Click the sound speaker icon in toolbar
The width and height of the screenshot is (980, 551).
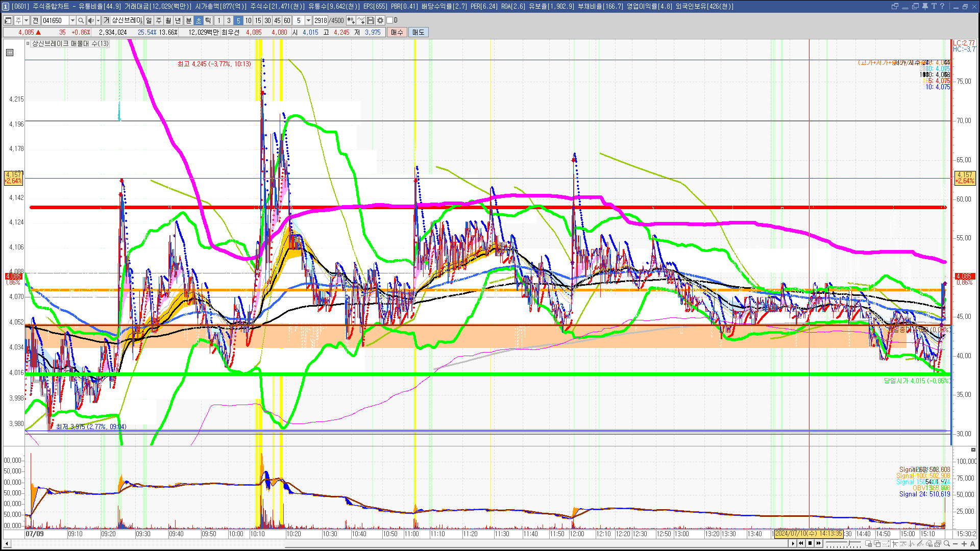point(91,20)
